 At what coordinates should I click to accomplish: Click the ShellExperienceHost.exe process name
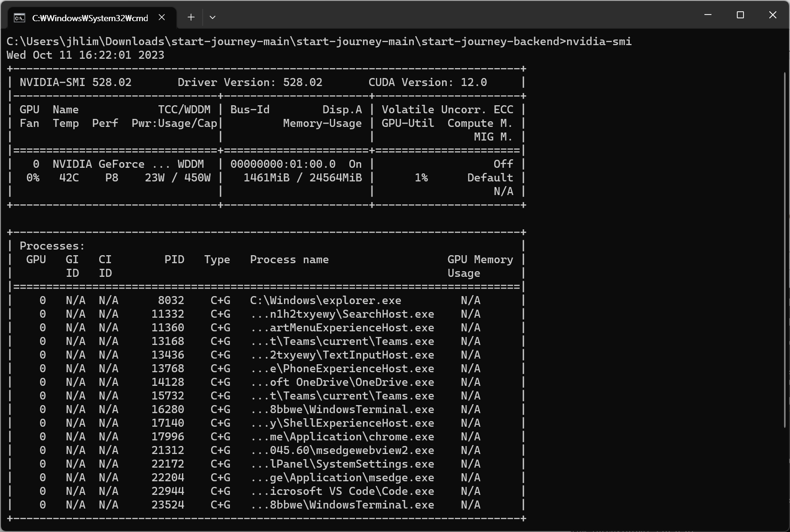[342, 423]
